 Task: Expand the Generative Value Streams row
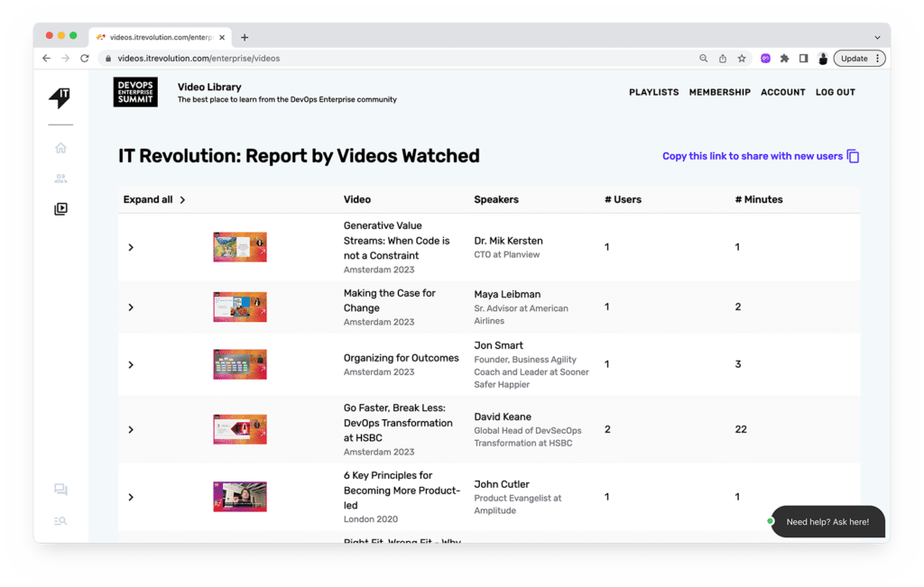tap(131, 247)
